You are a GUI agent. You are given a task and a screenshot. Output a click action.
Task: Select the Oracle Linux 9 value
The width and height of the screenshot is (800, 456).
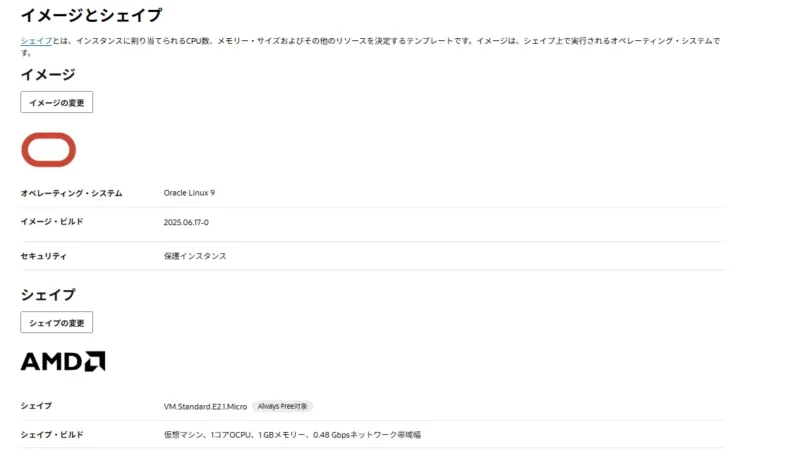(x=189, y=193)
